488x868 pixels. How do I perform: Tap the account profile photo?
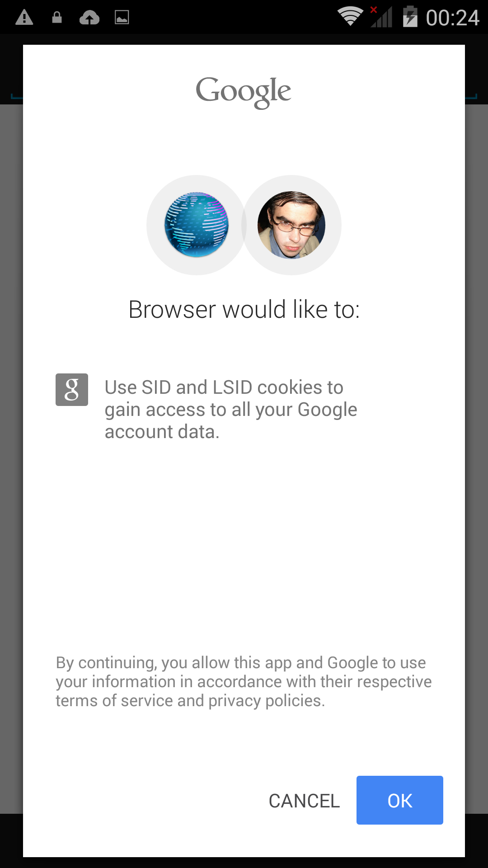(291, 225)
